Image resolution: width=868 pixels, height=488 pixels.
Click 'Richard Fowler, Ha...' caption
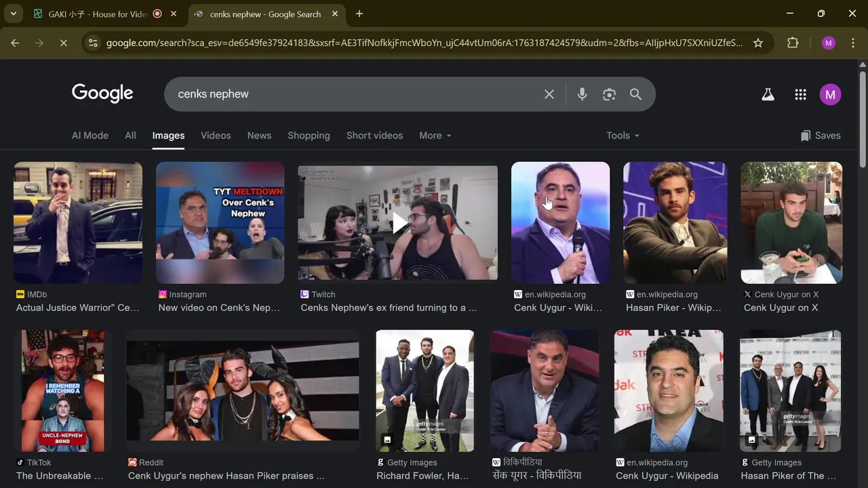coord(423,476)
